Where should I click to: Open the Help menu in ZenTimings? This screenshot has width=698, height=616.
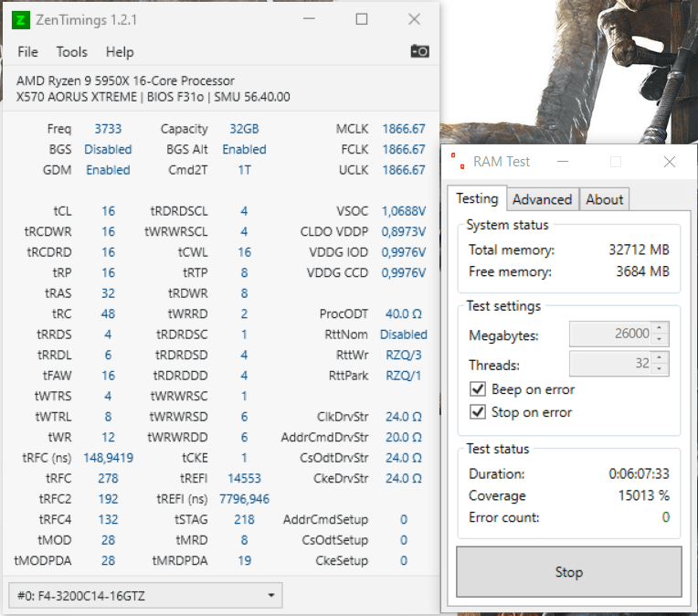120,52
